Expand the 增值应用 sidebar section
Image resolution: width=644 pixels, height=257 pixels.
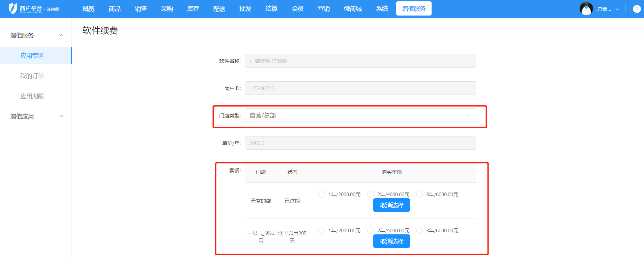[x=61, y=116]
